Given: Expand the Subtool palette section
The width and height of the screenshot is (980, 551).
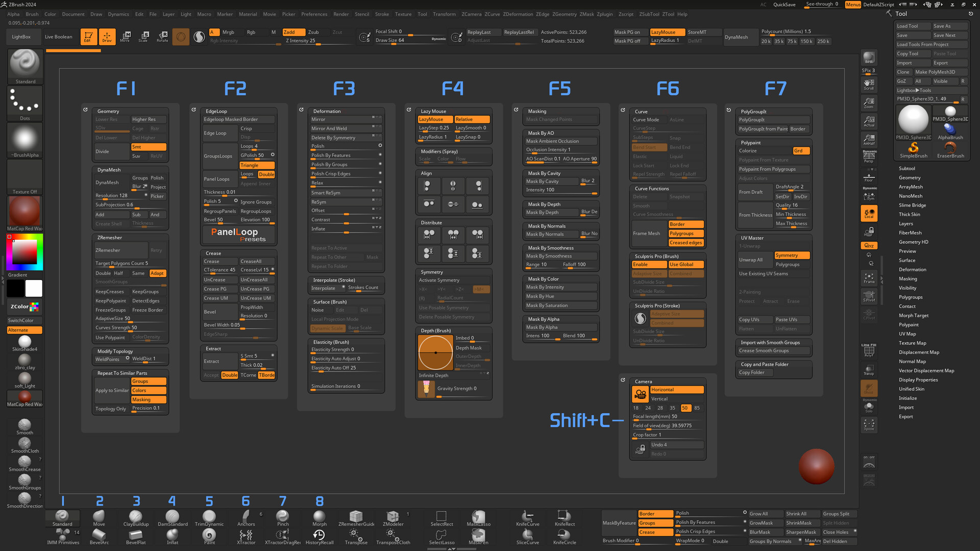Looking at the screenshot, I should tap(906, 168).
